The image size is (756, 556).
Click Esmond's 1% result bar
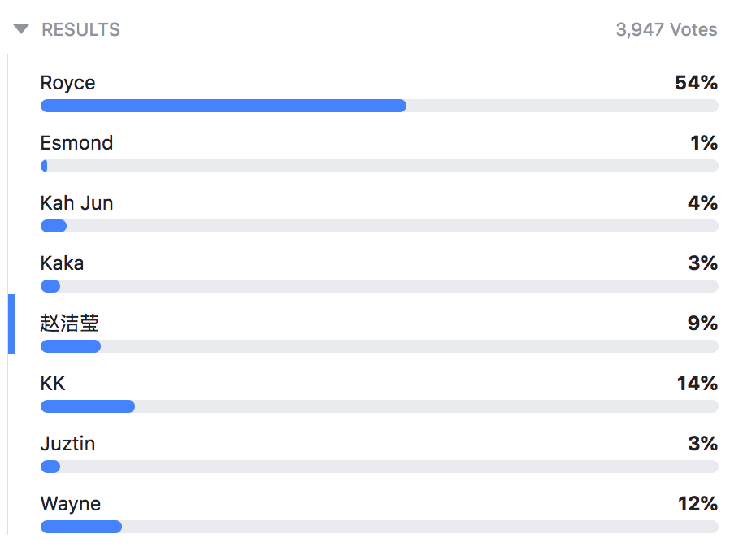click(x=379, y=166)
